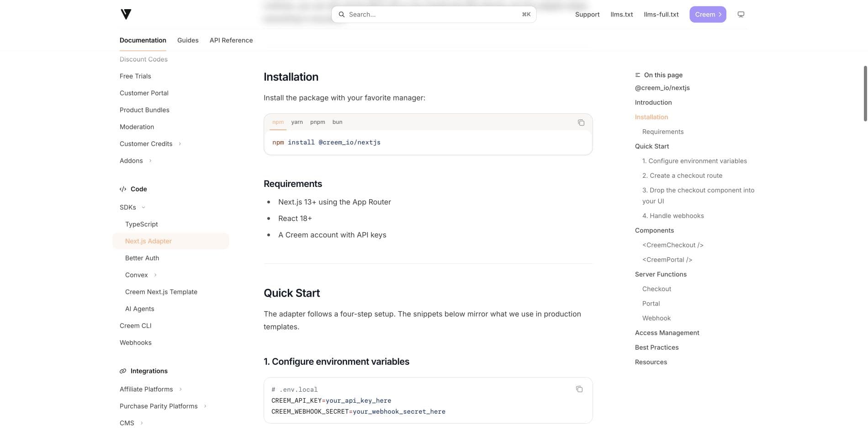The image size is (868, 431).
Task: Open the llms-full.txt link
Action: click(661, 15)
